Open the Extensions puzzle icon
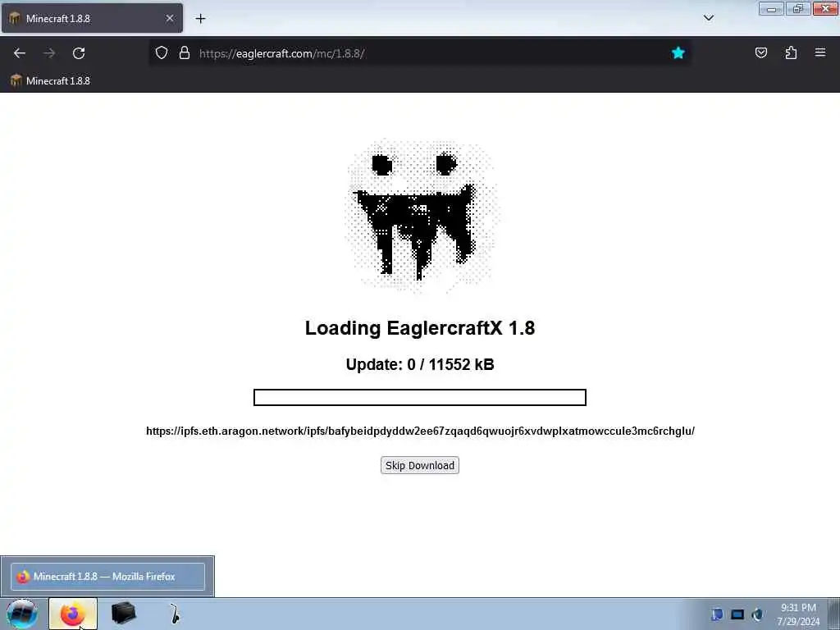The height and width of the screenshot is (630, 840). pyautogui.click(x=791, y=52)
